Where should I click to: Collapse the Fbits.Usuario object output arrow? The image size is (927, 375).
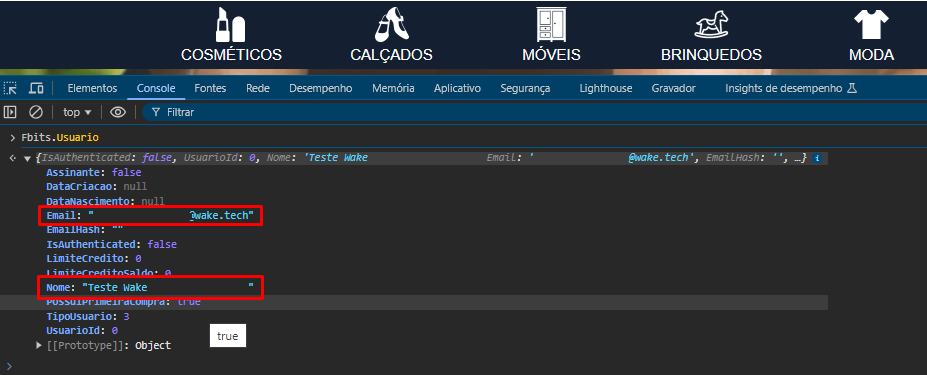27,158
